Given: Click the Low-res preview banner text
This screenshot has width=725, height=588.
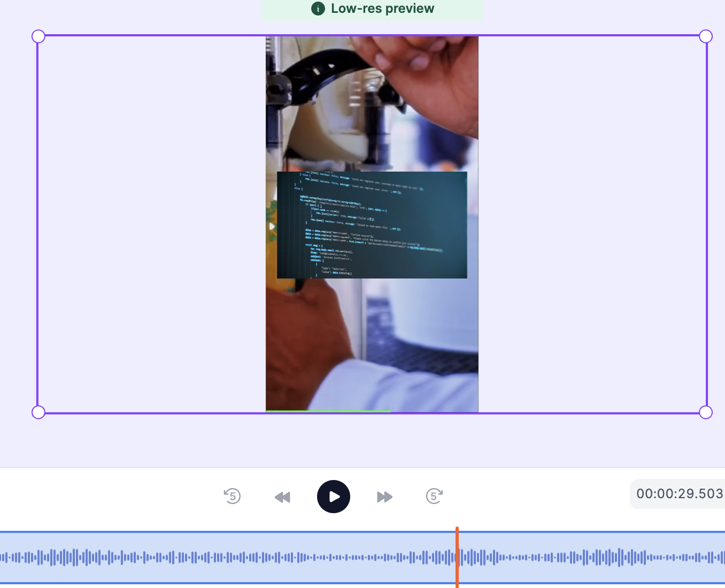Looking at the screenshot, I should 382,9.
